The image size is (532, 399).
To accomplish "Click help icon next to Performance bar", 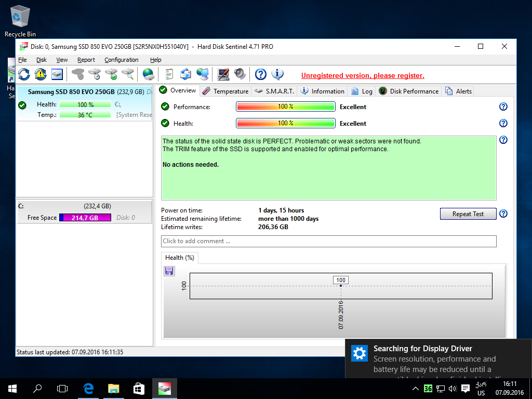I will click(x=503, y=107).
